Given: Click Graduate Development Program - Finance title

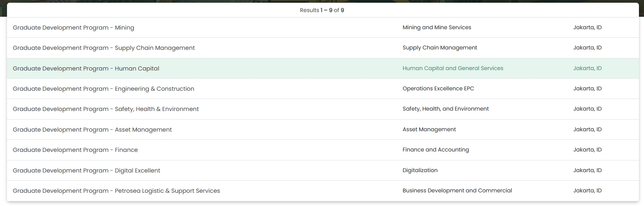Looking at the screenshot, I should coord(75,150).
